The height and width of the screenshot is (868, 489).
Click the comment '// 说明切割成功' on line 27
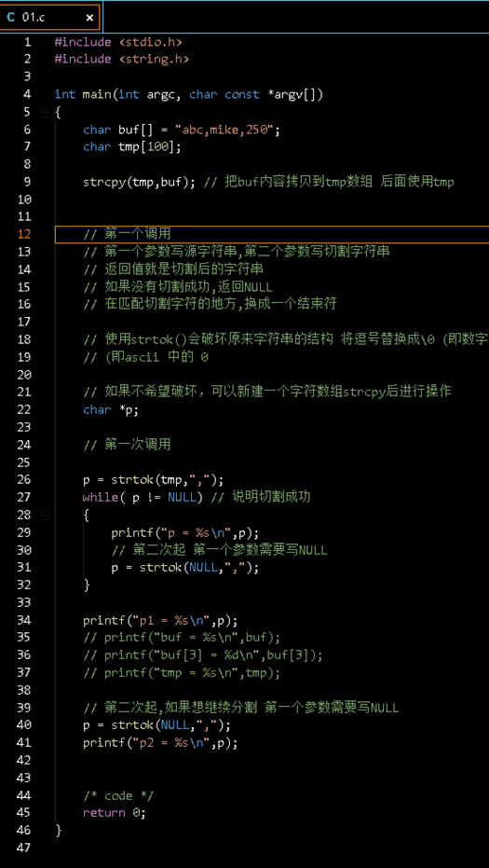(x=261, y=497)
